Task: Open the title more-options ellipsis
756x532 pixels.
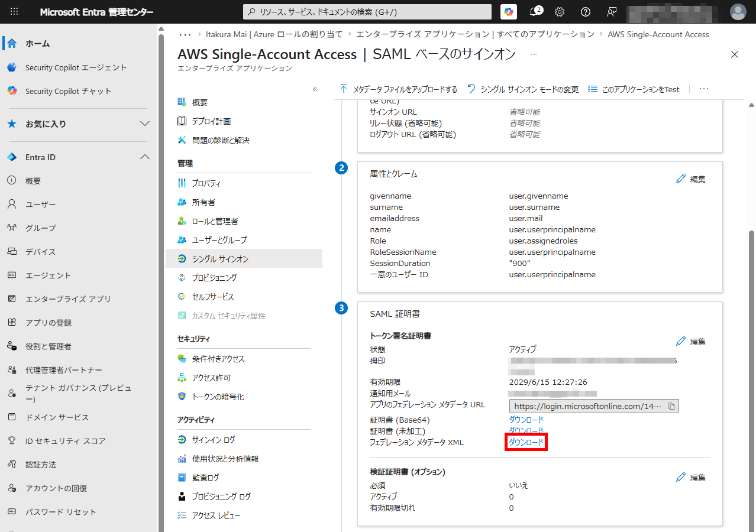Action: coord(534,54)
